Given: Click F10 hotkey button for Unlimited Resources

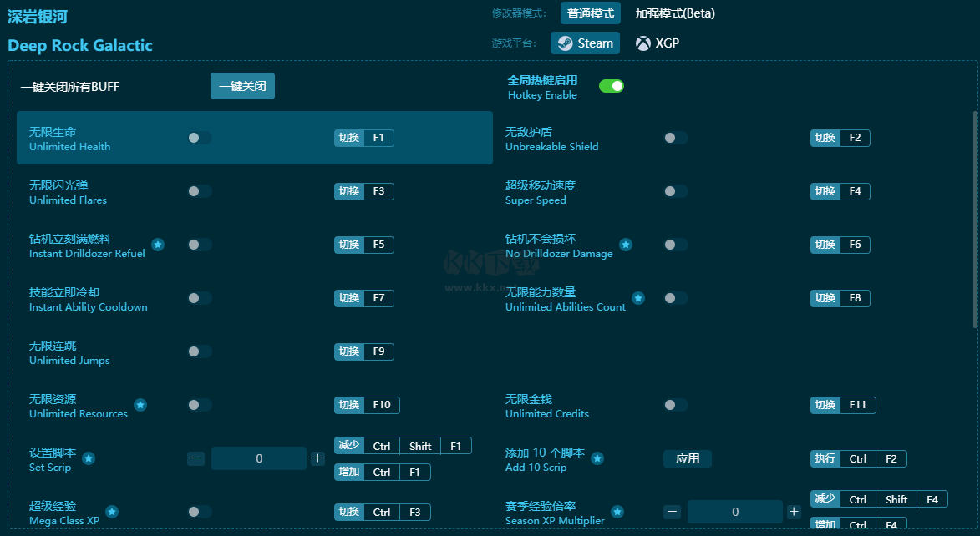Looking at the screenshot, I should (x=367, y=405).
